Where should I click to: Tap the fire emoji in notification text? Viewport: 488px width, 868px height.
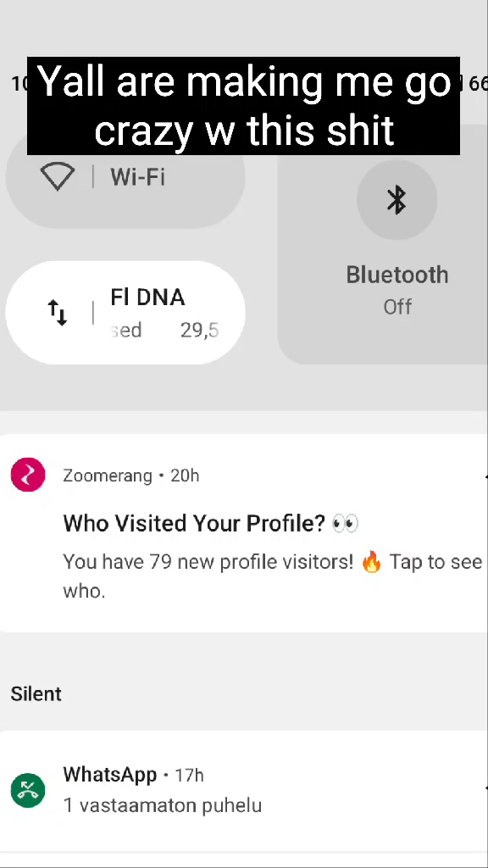(371, 563)
